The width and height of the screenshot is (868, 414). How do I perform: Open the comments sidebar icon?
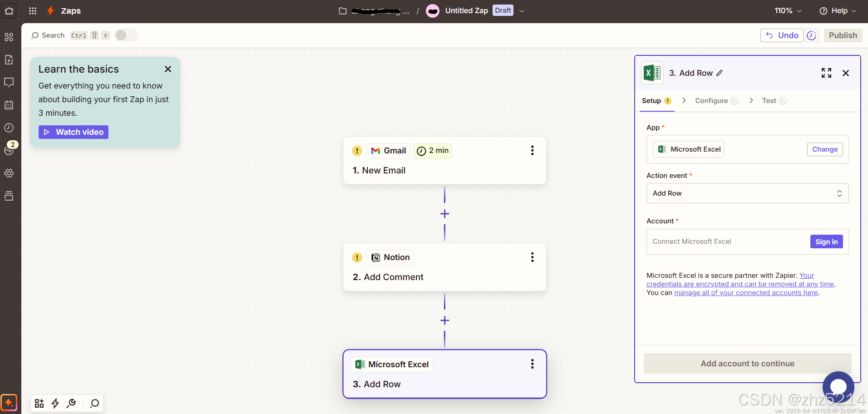tap(9, 82)
